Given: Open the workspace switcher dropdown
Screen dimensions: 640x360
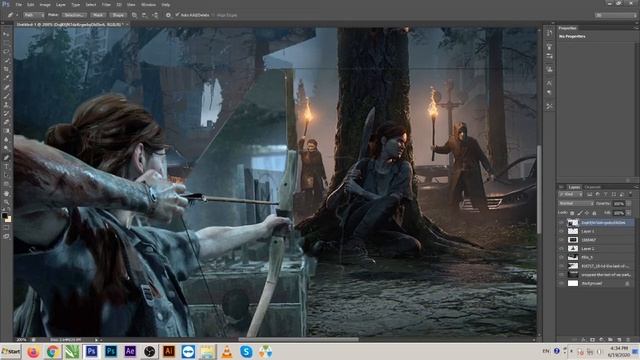Looking at the screenshot, I should (616, 15).
